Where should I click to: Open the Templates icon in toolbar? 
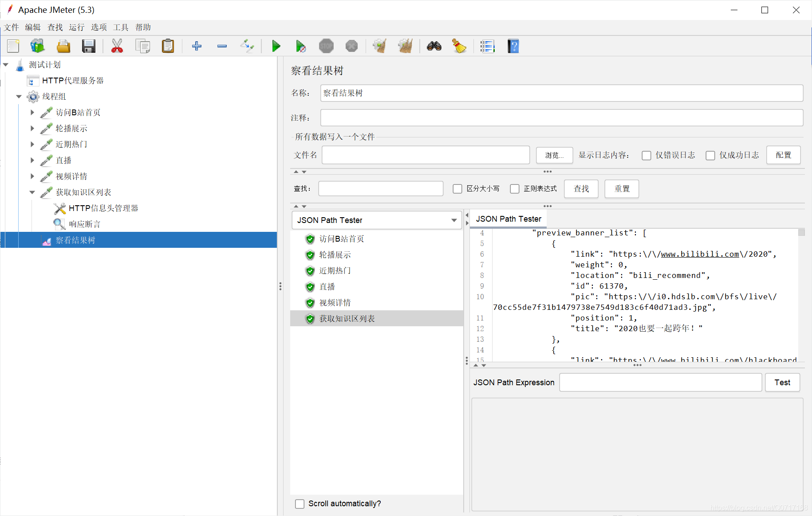click(x=38, y=46)
